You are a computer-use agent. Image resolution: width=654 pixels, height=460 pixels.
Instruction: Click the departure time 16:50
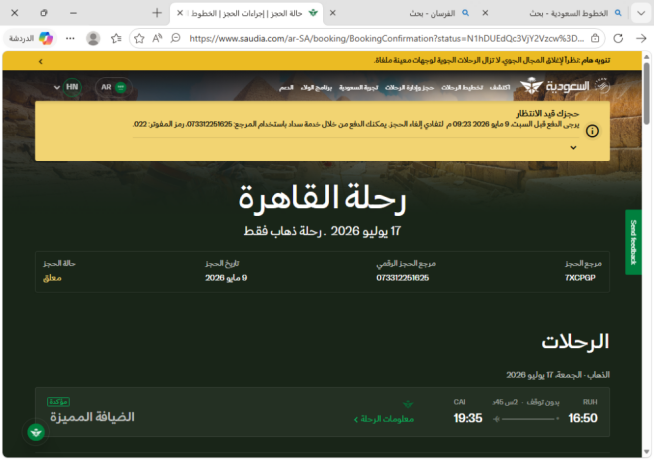click(583, 418)
